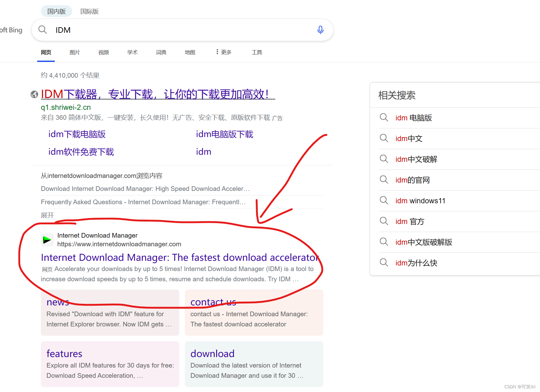Image resolution: width=540 pixels, height=392 pixels.
Task: Click the magnifier icon in the Bing search box
Action: [x=42, y=30]
